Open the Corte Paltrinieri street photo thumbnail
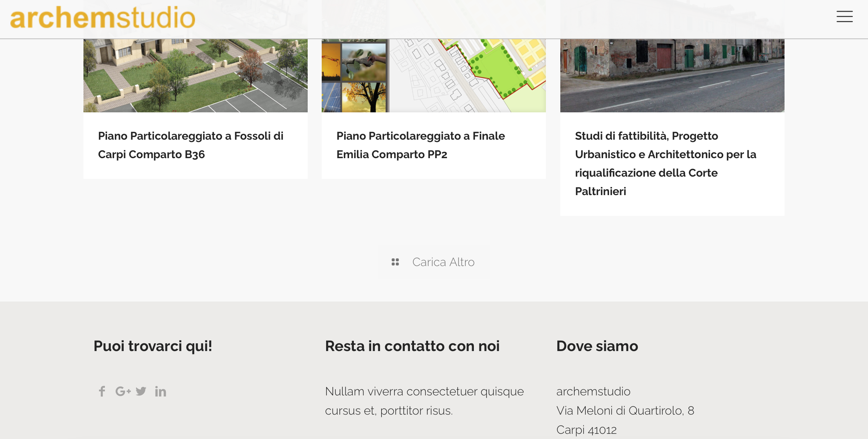Viewport: 868px width, 439px height. (672, 75)
